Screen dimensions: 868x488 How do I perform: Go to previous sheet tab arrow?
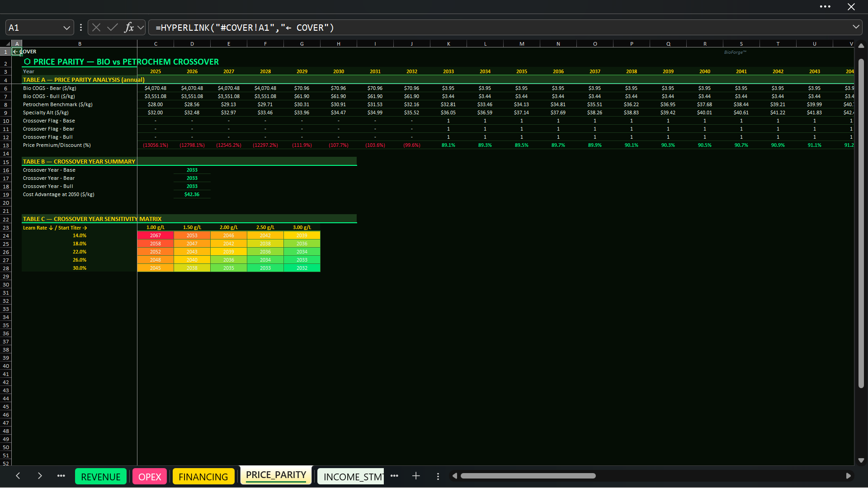(x=18, y=476)
